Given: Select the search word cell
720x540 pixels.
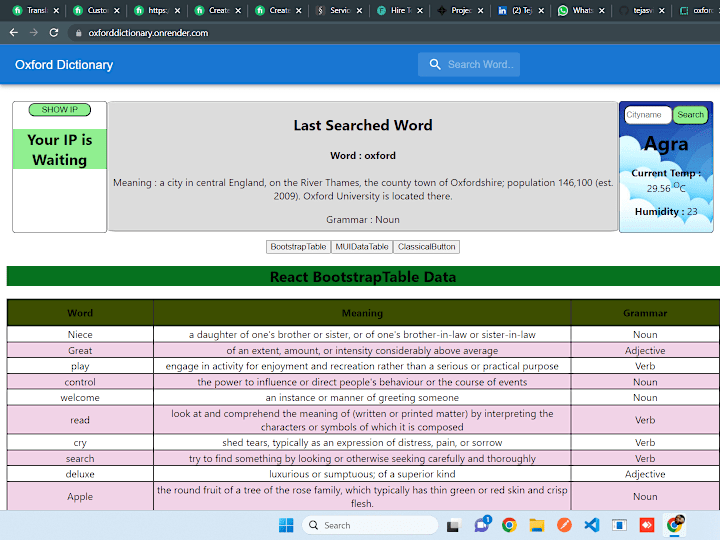Looking at the screenshot, I should (80, 458).
